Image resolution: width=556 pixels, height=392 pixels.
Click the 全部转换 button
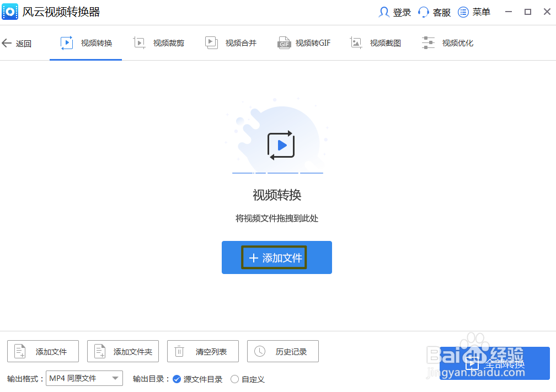coord(495,363)
